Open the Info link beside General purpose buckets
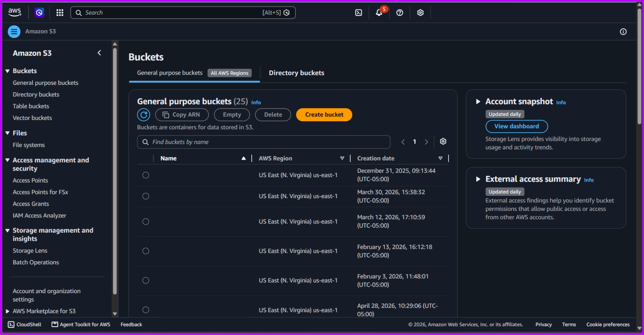This screenshot has height=335, width=644. click(256, 102)
